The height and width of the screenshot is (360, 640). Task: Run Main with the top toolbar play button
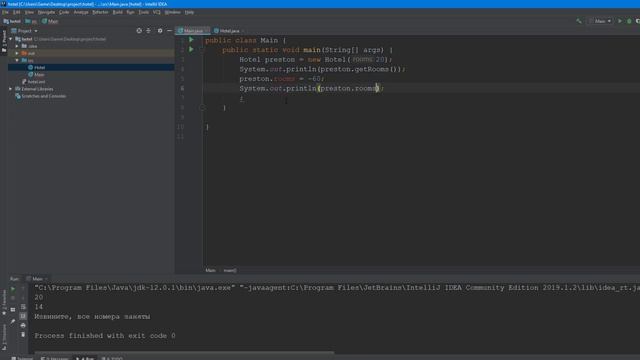tap(620, 21)
